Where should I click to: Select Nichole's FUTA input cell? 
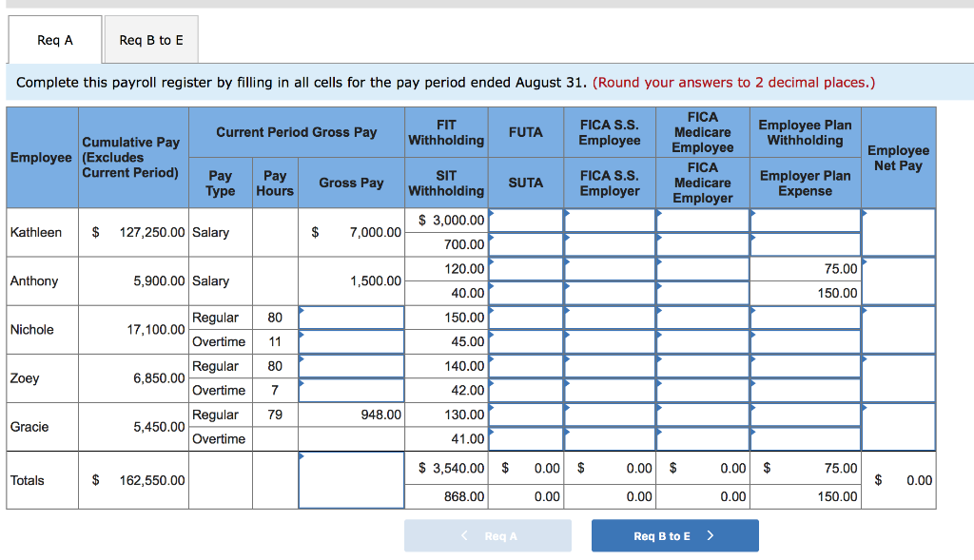[x=526, y=318]
